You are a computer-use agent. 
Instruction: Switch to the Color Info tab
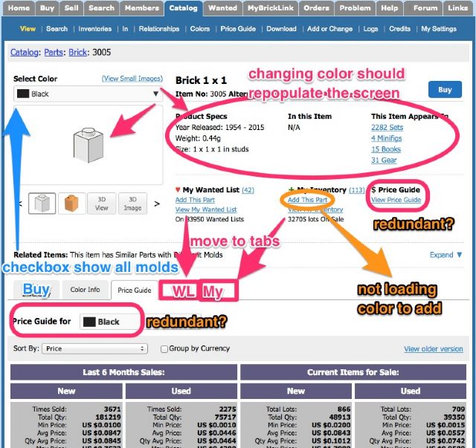click(85, 290)
